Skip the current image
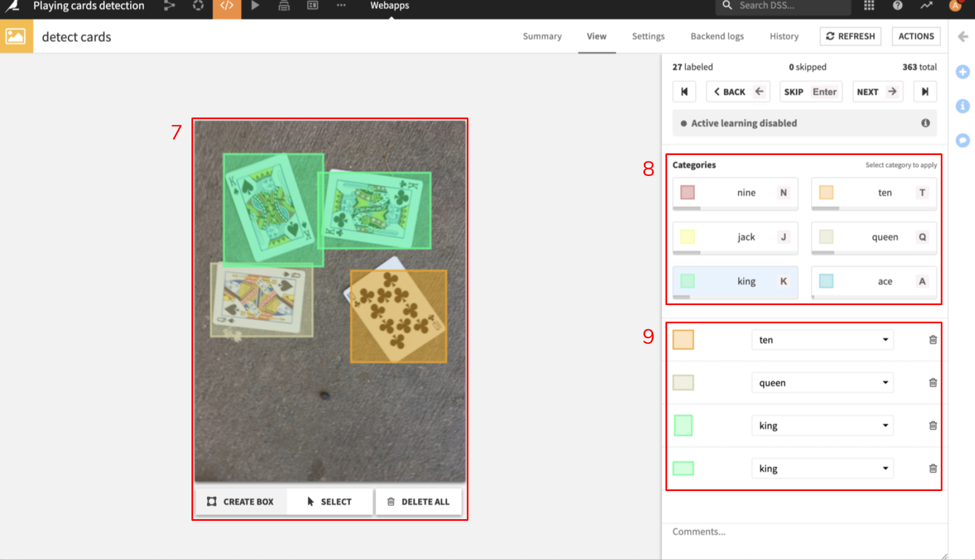 (x=811, y=92)
